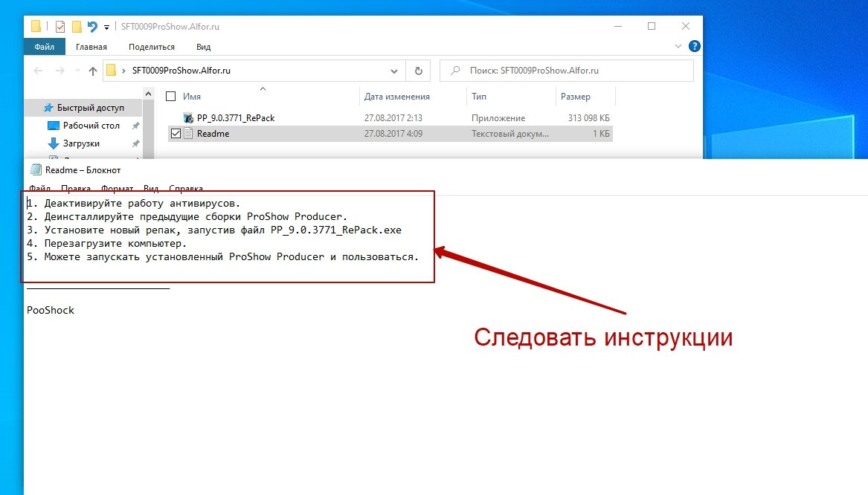Open Notepad Правка menu
The height and width of the screenshot is (495, 868).
pyautogui.click(x=76, y=189)
